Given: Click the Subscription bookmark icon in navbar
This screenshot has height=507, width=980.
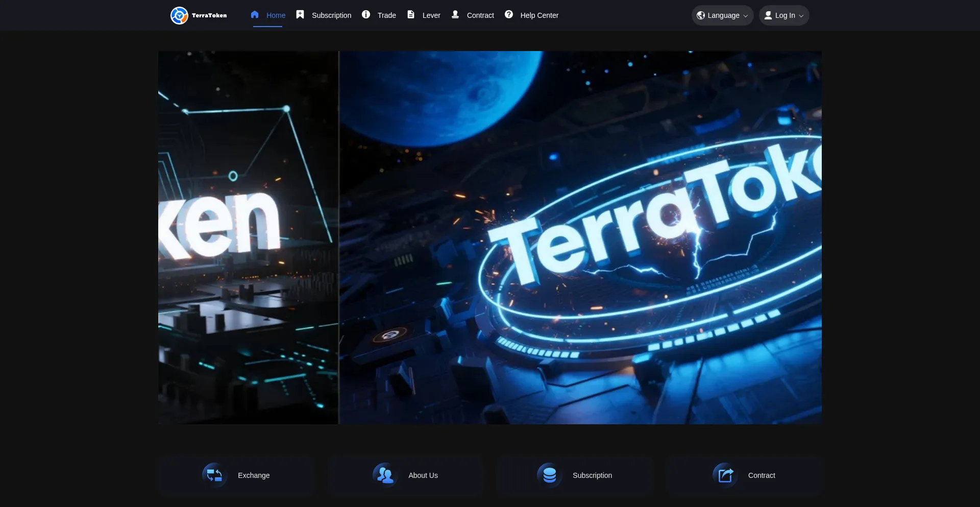Looking at the screenshot, I should (300, 14).
